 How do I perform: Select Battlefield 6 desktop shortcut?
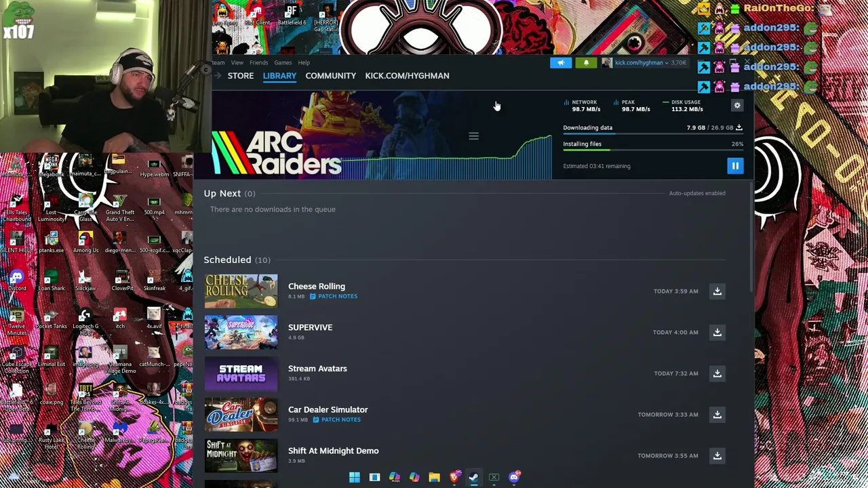[x=292, y=15]
